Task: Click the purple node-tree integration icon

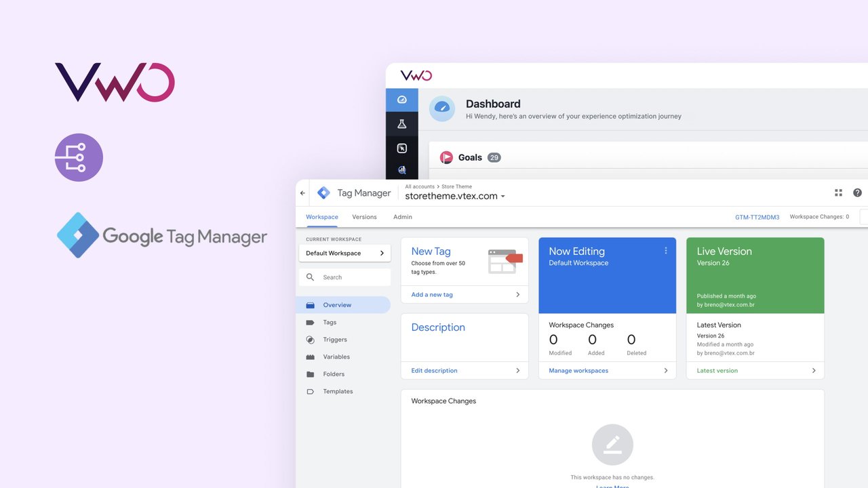Action: click(79, 157)
